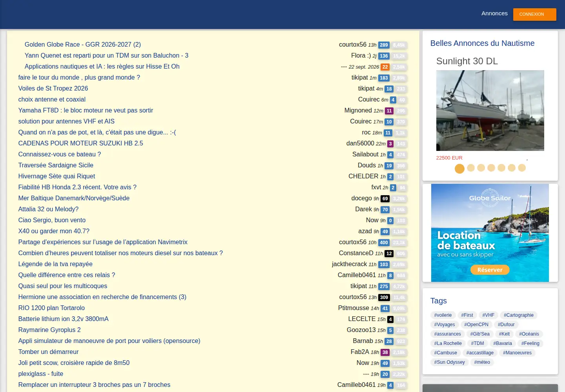
Task: Choose the #Bavaria tag
Action: (x=503, y=343)
